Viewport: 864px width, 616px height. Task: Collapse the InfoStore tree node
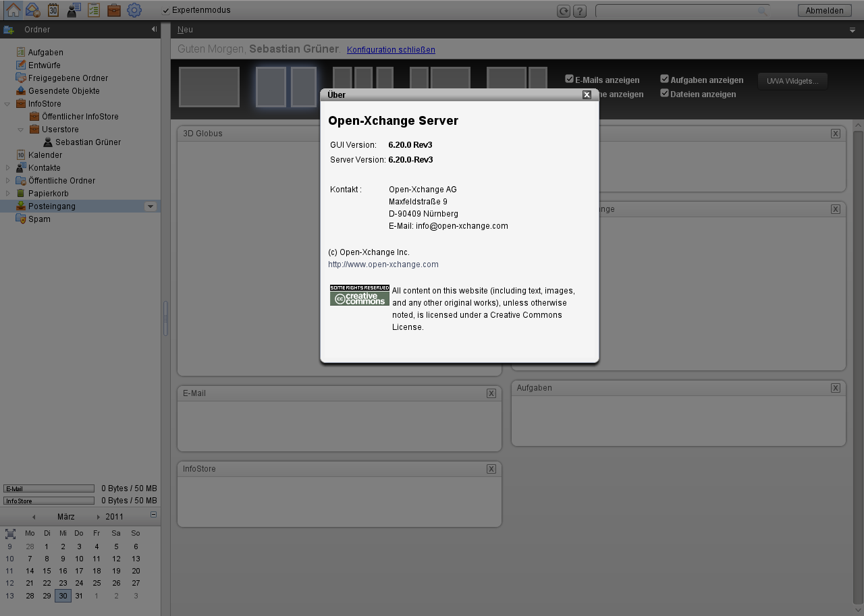(x=7, y=103)
